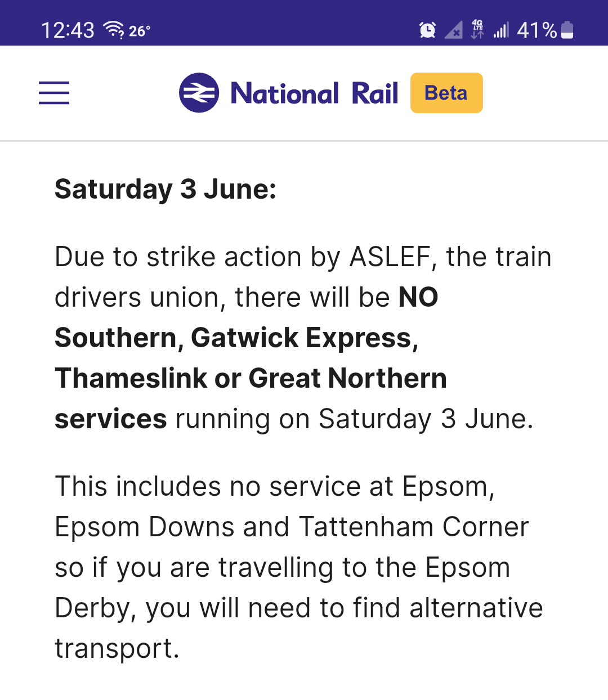The width and height of the screenshot is (608, 700).
Task: Tap the 12:43 clock in status bar
Action: click(x=68, y=30)
